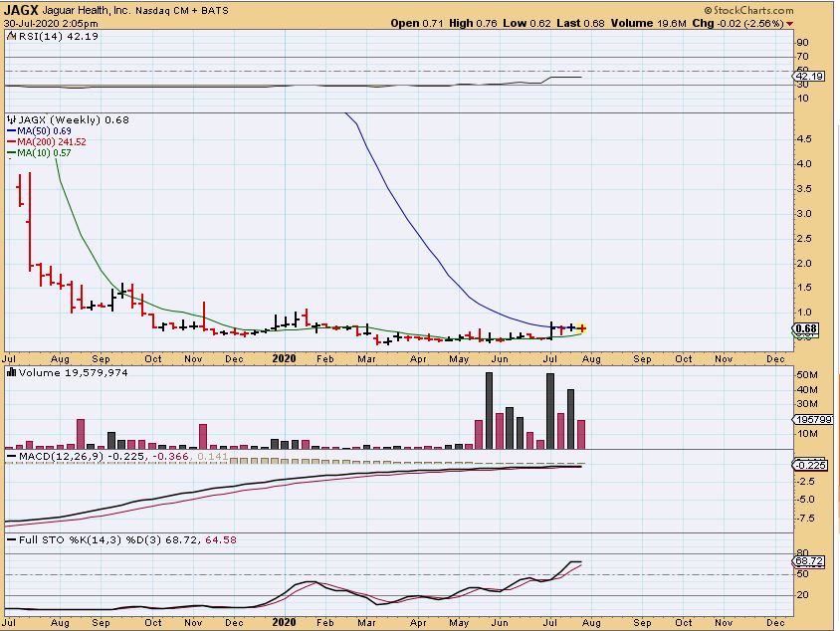Click the red down-arrow change indicator
The image size is (840, 631).
pos(789,24)
